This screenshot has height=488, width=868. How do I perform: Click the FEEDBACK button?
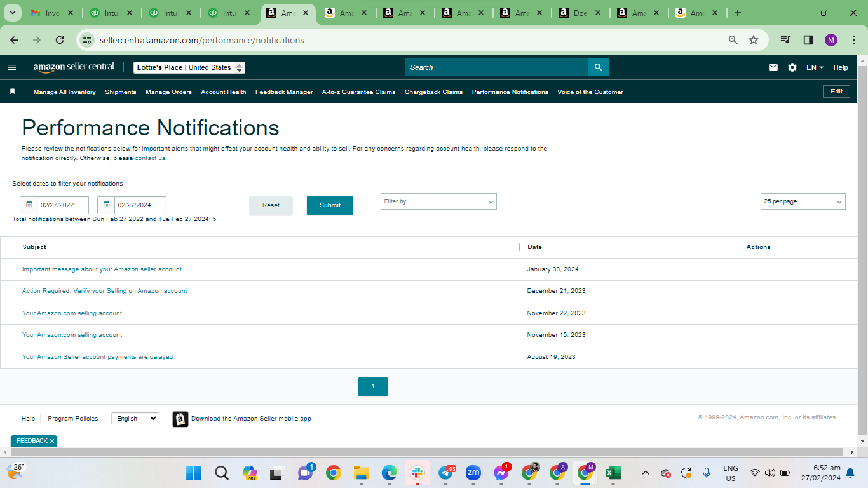click(x=32, y=441)
